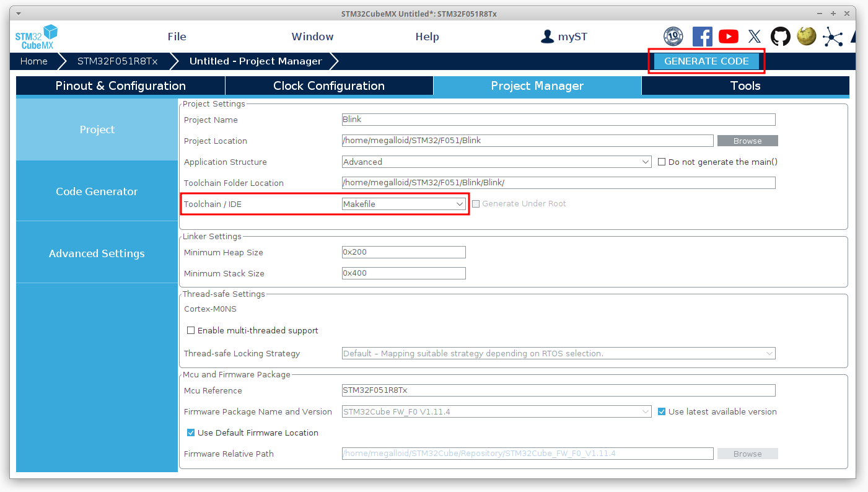
Task: Open the GitHub icon link
Action: pyautogui.click(x=781, y=37)
